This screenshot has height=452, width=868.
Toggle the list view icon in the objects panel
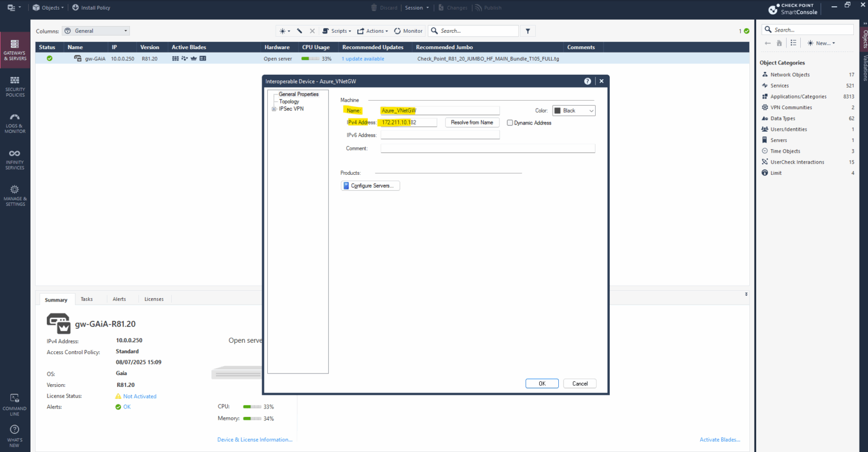tap(793, 42)
